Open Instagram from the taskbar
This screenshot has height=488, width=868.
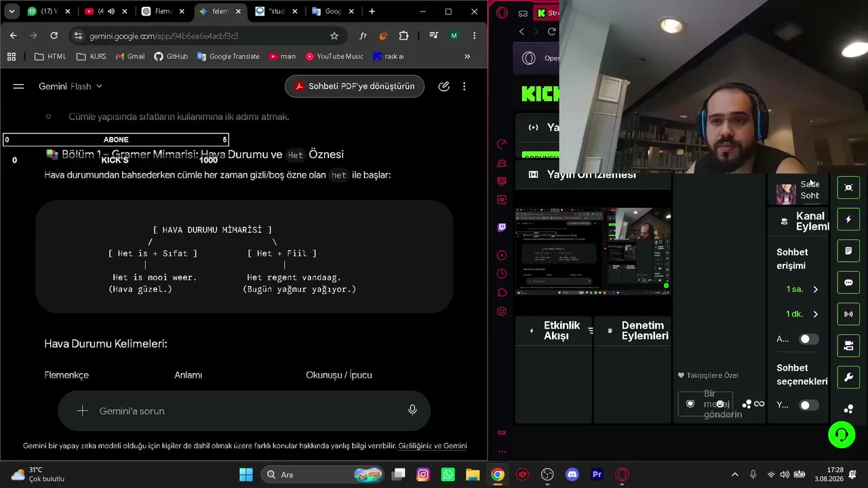423,474
